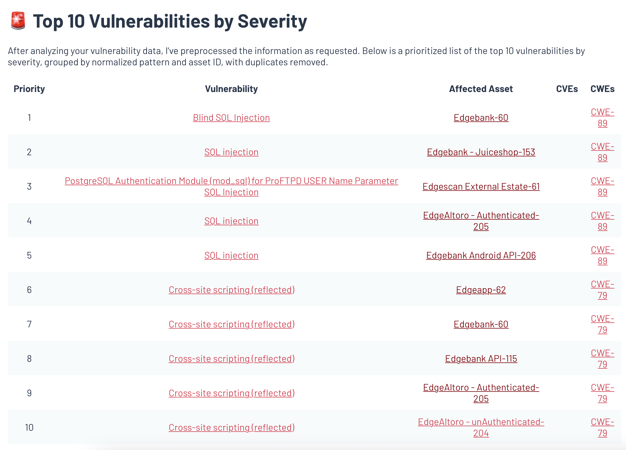Screen dimensions: 626x450
Task: Open the CWE-79 link in priority 6
Action: [x=602, y=290]
